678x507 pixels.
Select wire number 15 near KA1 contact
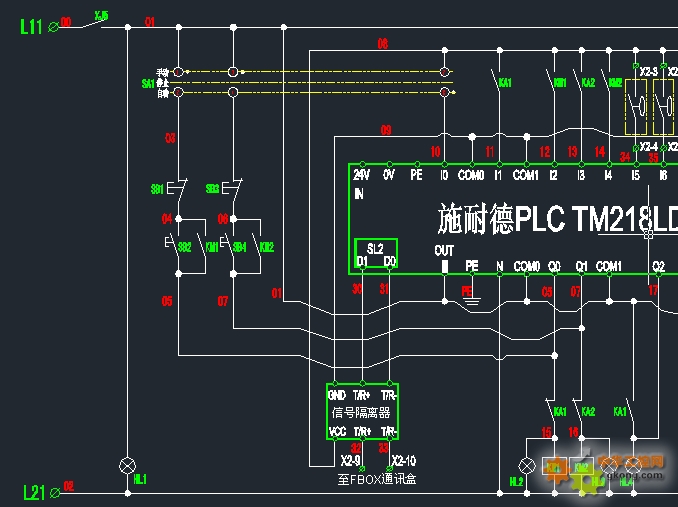pos(547,432)
